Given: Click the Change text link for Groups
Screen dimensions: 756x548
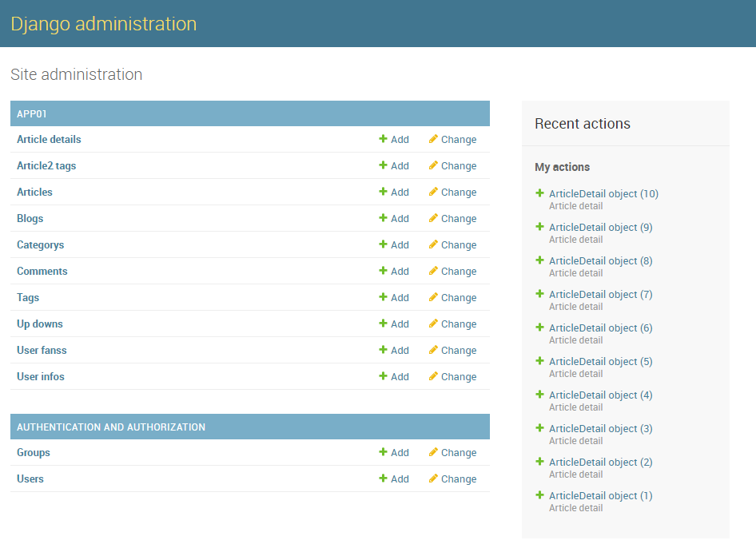Looking at the screenshot, I should tap(459, 453).
